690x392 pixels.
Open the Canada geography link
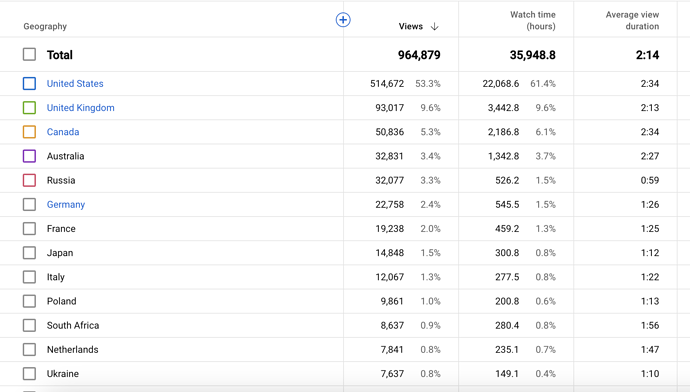coord(63,132)
